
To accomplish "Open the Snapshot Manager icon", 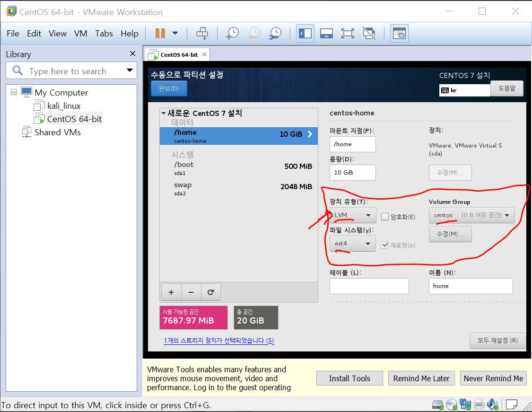I will point(275,33).
